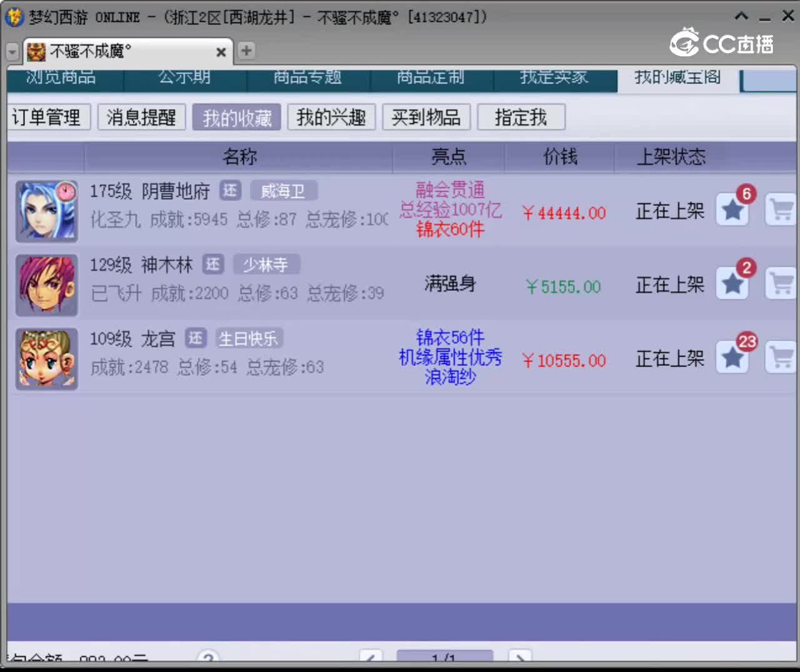Click 175级 阴曹地府 title text
The image size is (800, 672).
[x=150, y=191]
